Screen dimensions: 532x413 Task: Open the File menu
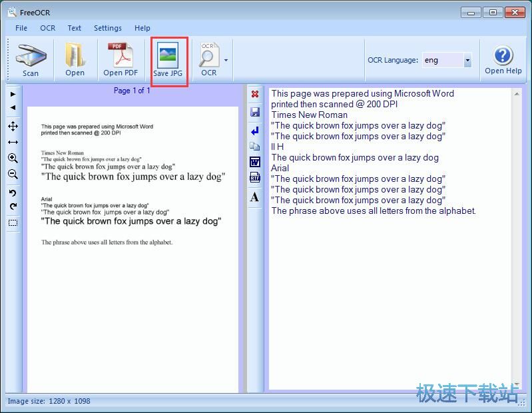pyautogui.click(x=21, y=28)
